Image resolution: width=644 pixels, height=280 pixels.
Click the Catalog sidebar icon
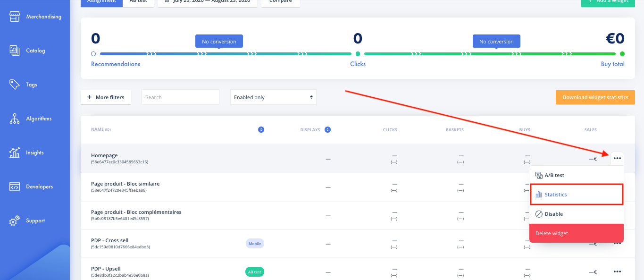coord(15,51)
